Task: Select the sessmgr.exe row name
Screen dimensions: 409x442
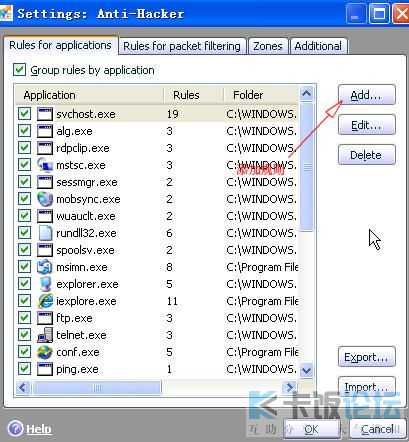Action: (x=87, y=182)
